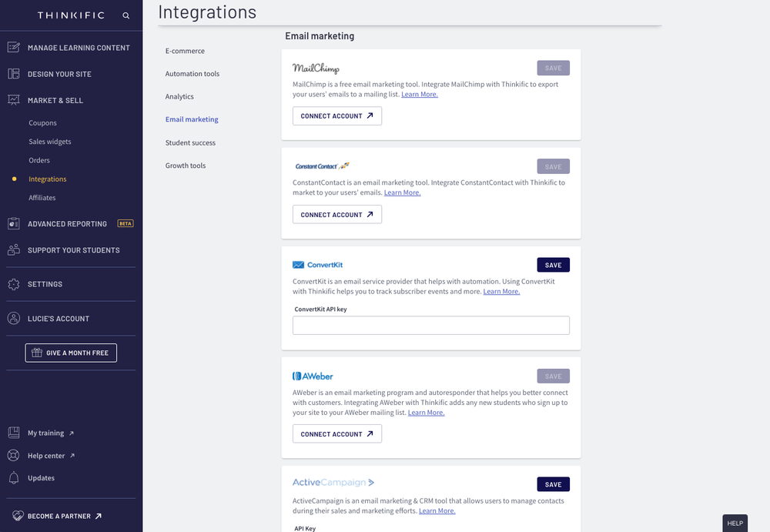770x532 pixels.
Task: Click the Manage Learning Content icon
Action: [x=14, y=47]
